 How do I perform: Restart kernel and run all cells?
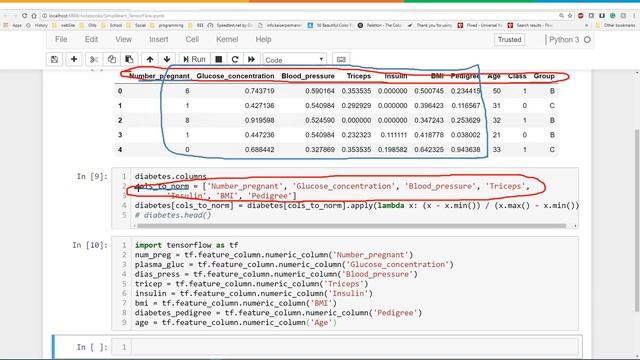click(x=251, y=60)
